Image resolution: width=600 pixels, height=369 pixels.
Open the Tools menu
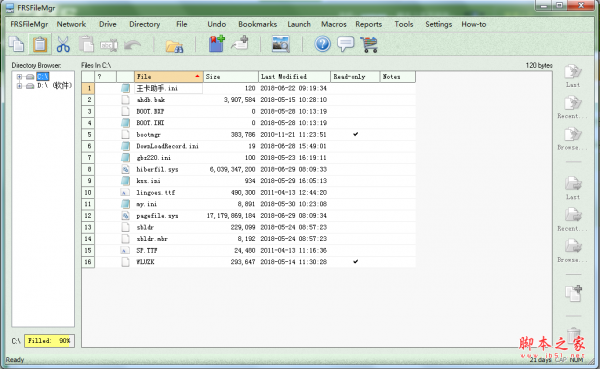[x=404, y=24]
